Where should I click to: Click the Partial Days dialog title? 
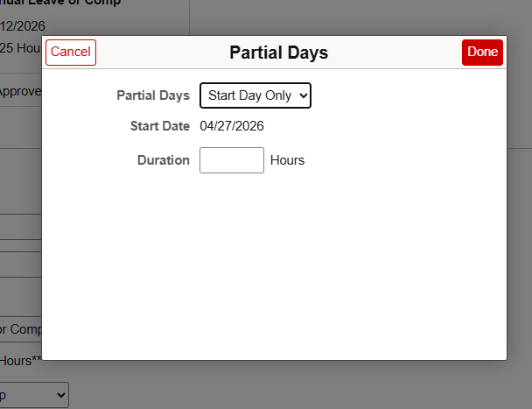(278, 53)
